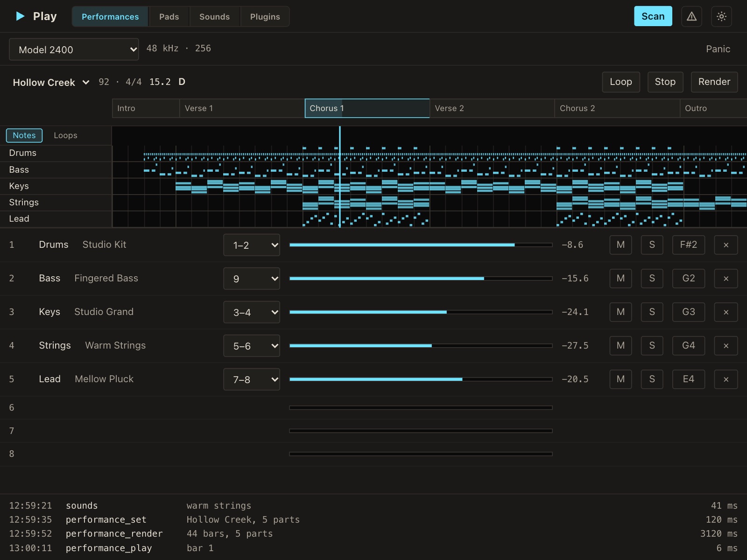The image size is (747, 560).
Task: Mute the Strings part
Action: 620,346
